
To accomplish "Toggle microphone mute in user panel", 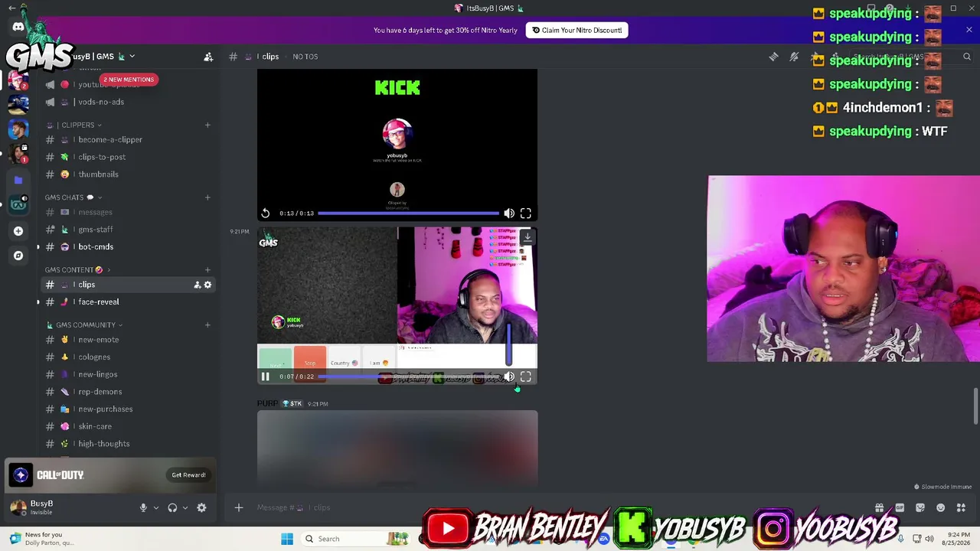I will click(143, 507).
